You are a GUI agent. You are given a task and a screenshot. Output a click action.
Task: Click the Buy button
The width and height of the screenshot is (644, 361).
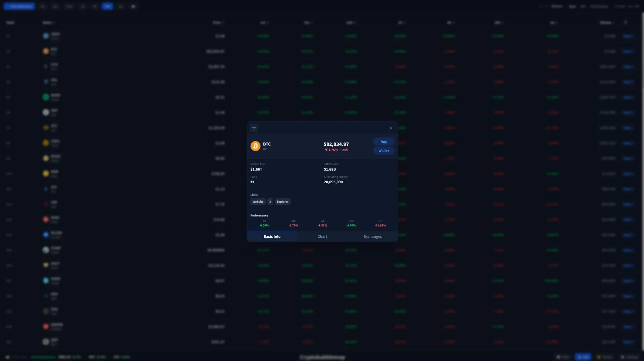(384, 142)
